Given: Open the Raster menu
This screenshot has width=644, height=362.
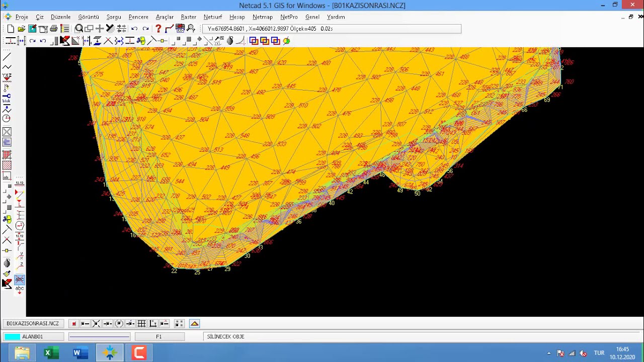Looking at the screenshot, I should pyautogui.click(x=189, y=17).
